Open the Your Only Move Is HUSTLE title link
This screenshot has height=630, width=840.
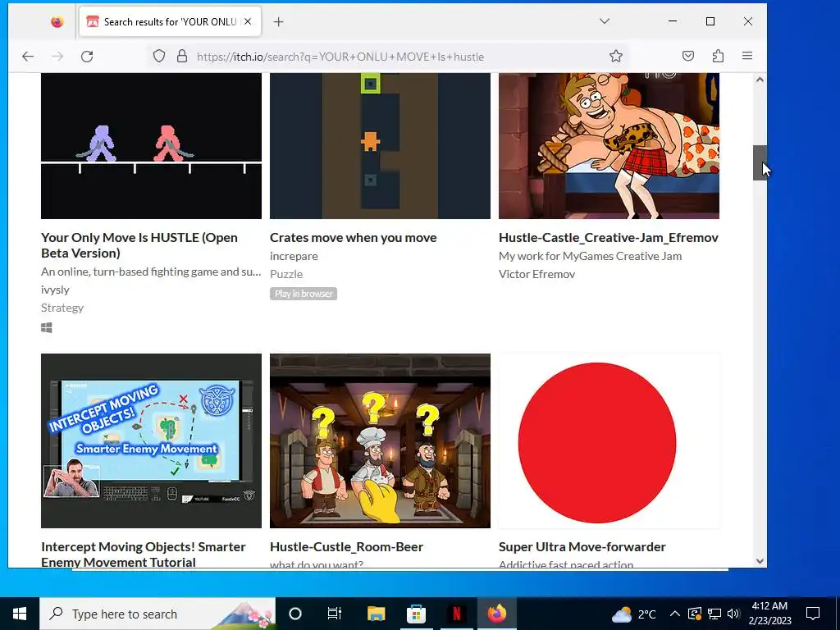[x=139, y=245]
